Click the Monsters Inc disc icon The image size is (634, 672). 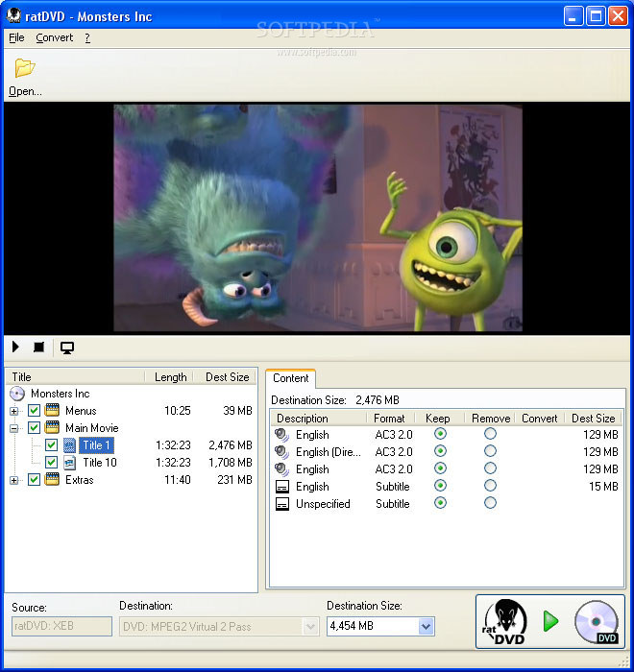click(17, 394)
